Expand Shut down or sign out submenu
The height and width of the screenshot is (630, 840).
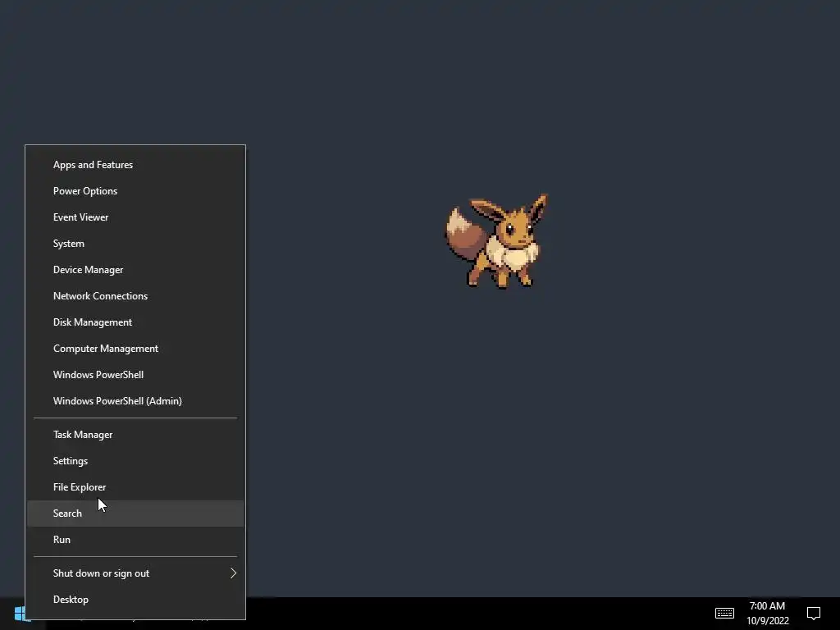pyautogui.click(x=135, y=573)
